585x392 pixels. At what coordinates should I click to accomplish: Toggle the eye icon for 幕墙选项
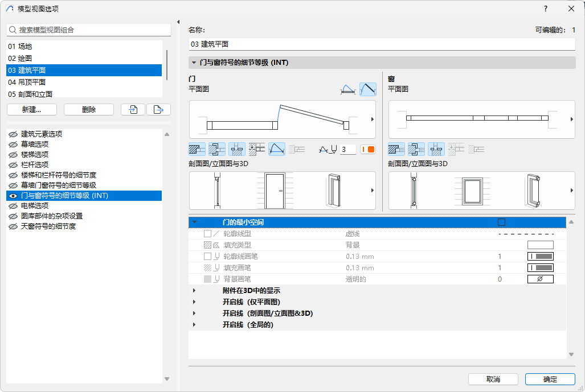[x=13, y=144]
